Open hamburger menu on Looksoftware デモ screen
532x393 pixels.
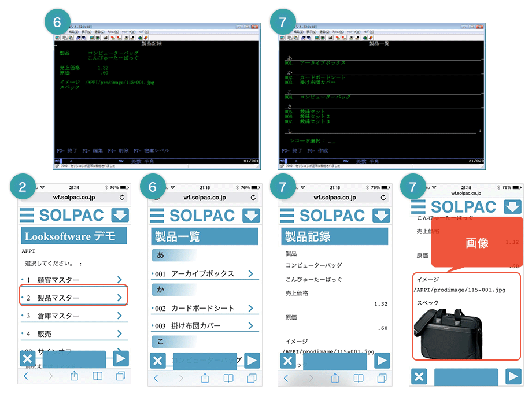tap(27, 216)
